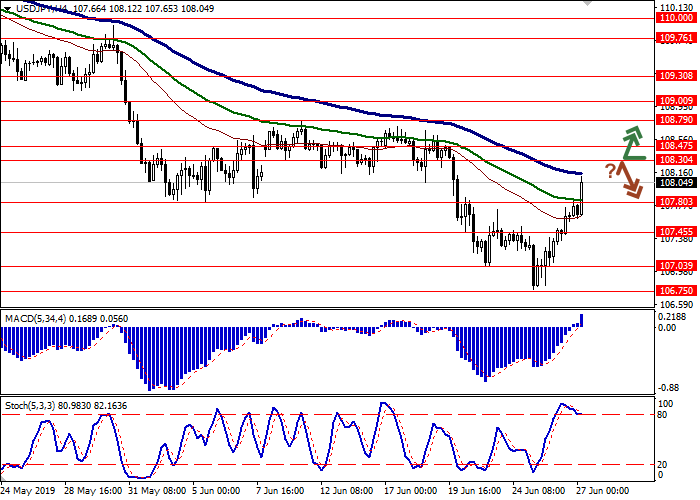Image resolution: width=700 pixels, height=500 pixels.
Task: Select the 108.790 price level label
Action: pyautogui.click(x=676, y=119)
